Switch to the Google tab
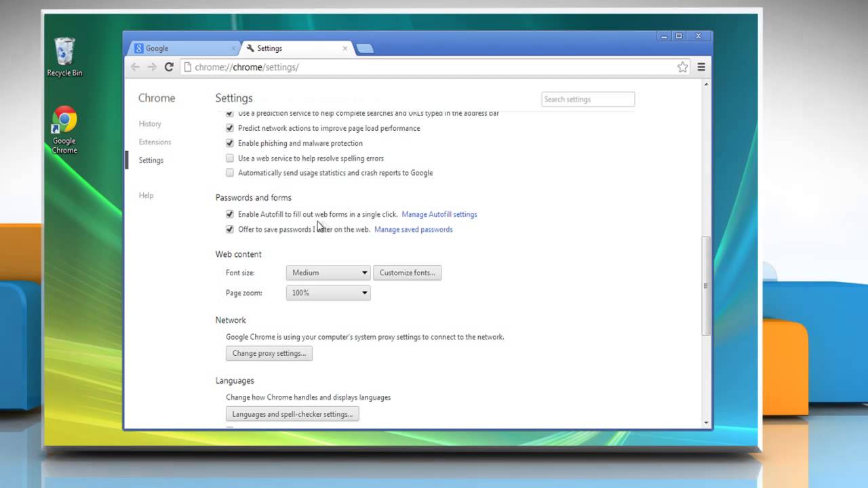This screenshot has height=488, width=868. point(183,48)
